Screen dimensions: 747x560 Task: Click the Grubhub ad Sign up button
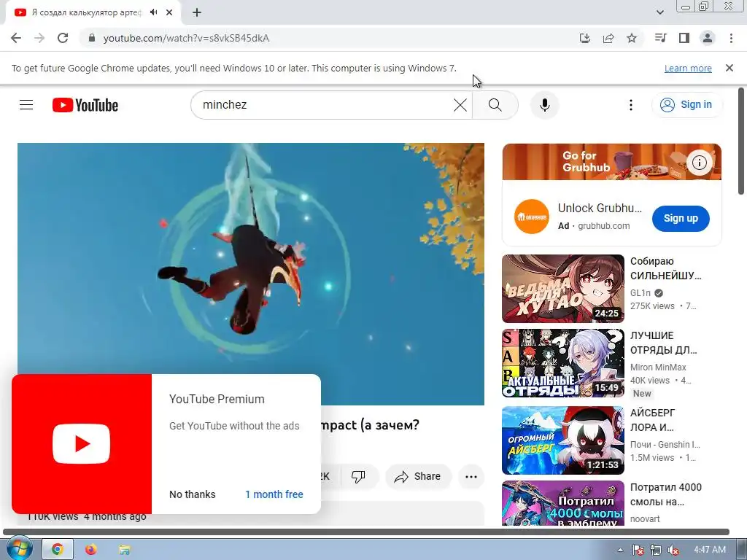click(681, 219)
